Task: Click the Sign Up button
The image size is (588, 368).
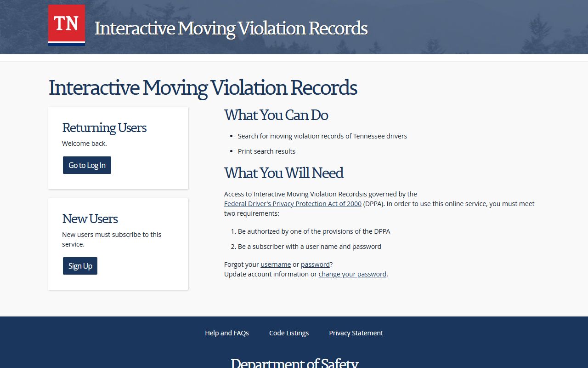Action: click(x=80, y=266)
